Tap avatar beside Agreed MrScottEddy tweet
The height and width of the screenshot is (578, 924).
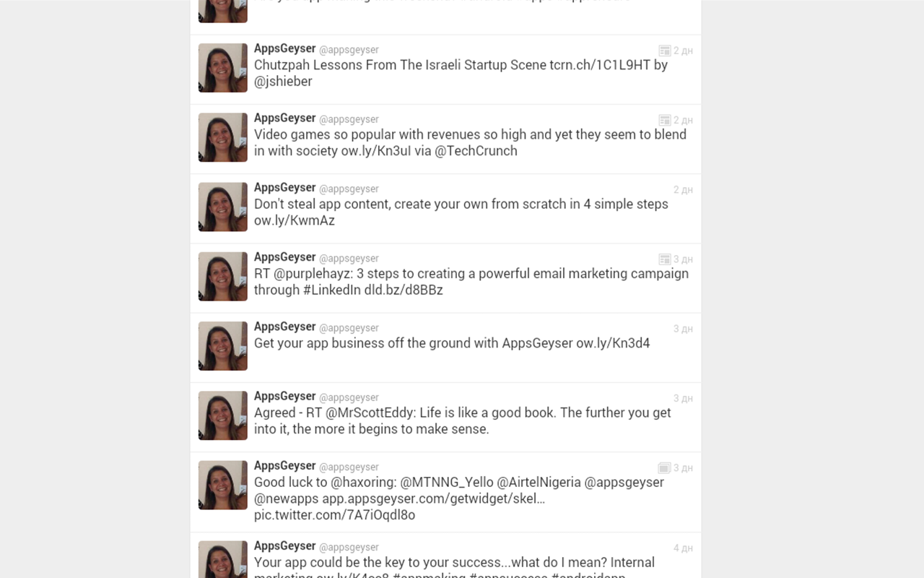point(223,415)
